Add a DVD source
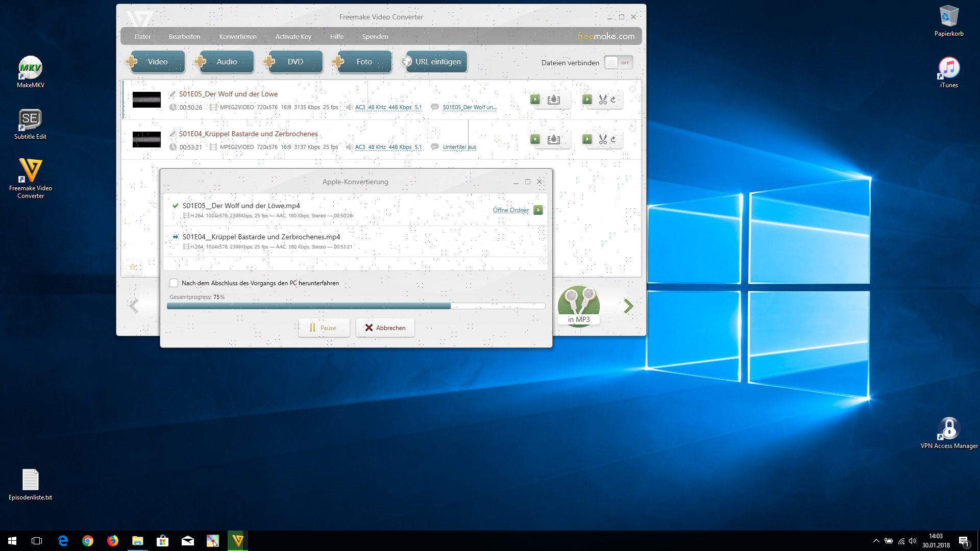The width and height of the screenshot is (980, 551). [x=293, y=62]
